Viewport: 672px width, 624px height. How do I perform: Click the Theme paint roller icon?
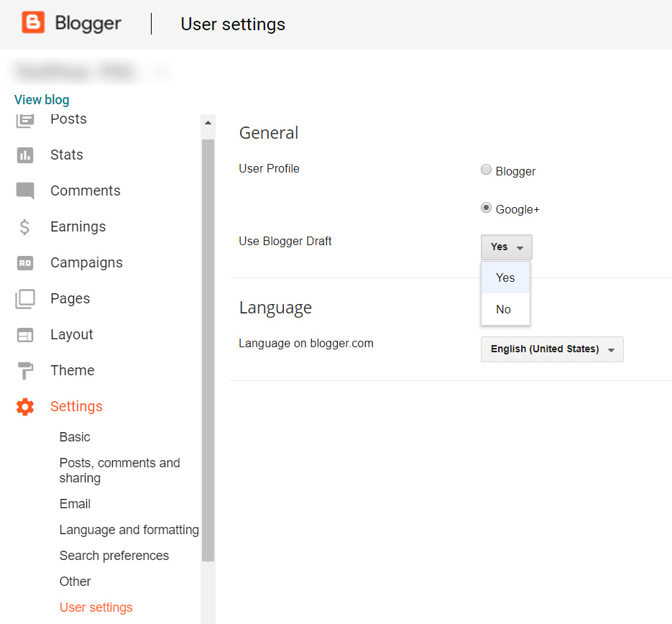pyautogui.click(x=25, y=370)
